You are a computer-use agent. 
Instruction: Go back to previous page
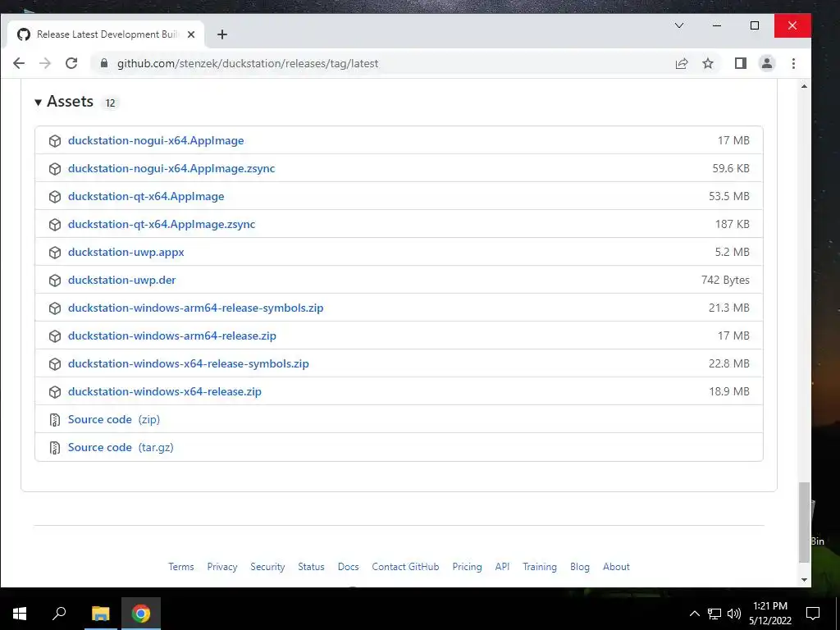tap(19, 63)
